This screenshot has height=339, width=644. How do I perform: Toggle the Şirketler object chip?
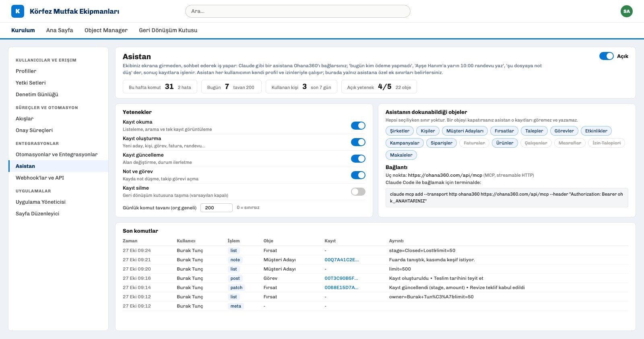400,131
